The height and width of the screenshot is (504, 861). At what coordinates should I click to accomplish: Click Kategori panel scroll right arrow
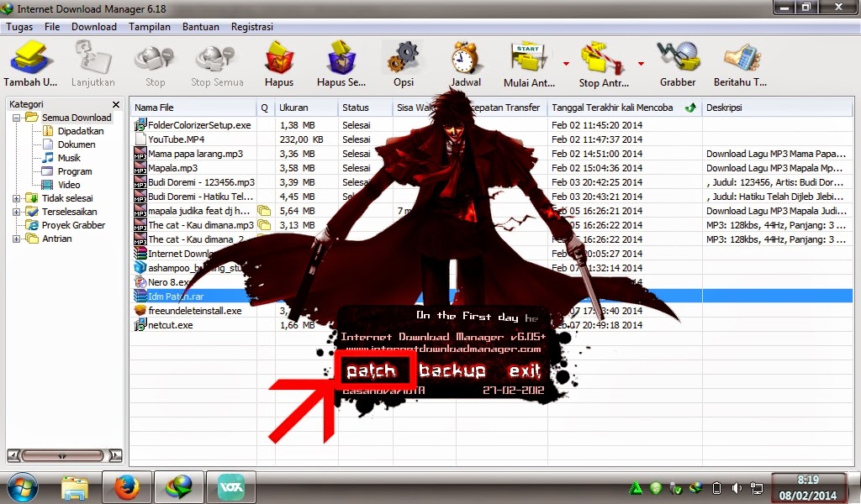pyautogui.click(x=115, y=455)
